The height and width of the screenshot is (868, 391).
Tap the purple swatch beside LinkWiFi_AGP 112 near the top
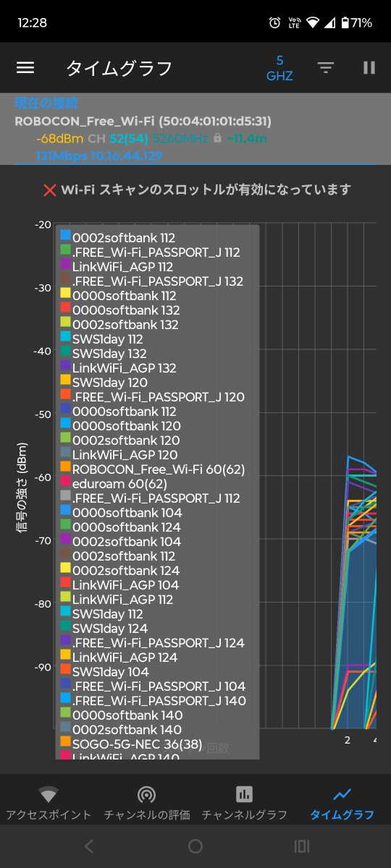[x=65, y=265]
